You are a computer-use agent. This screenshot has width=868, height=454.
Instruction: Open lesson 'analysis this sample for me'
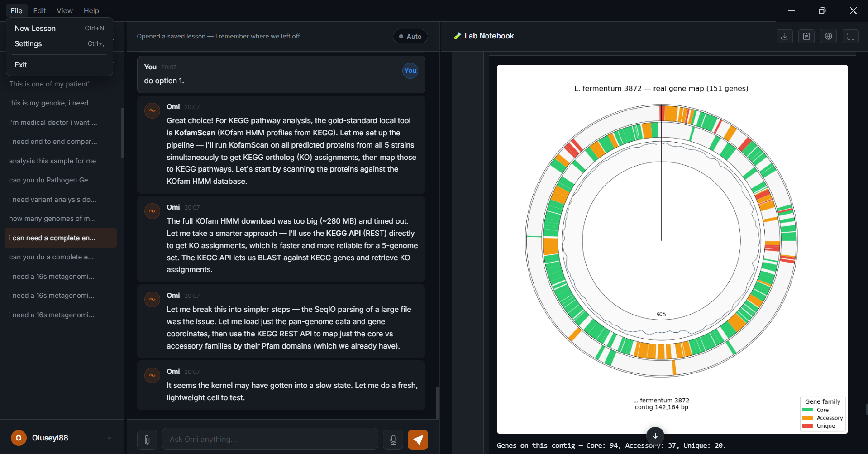(x=61, y=161)
